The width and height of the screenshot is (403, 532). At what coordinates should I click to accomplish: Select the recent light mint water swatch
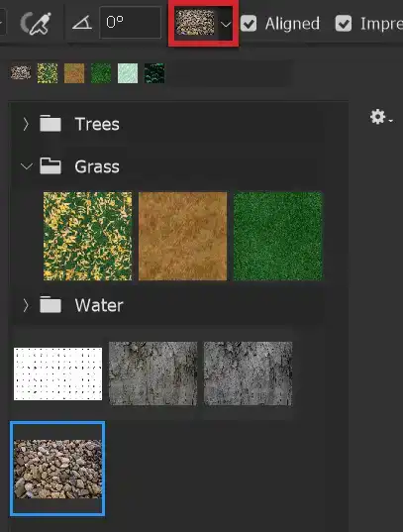click(128, 73)
